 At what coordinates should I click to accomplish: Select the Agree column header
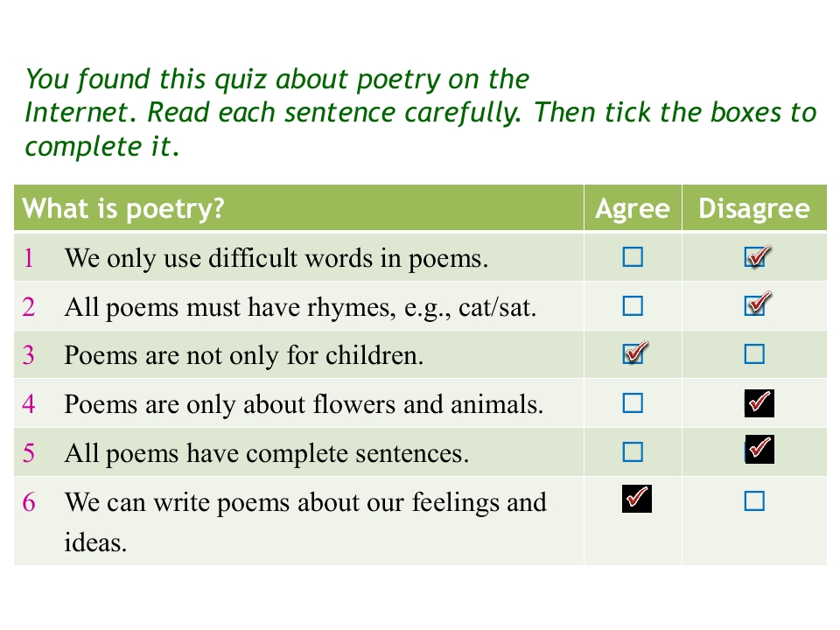tap(633, 208)
